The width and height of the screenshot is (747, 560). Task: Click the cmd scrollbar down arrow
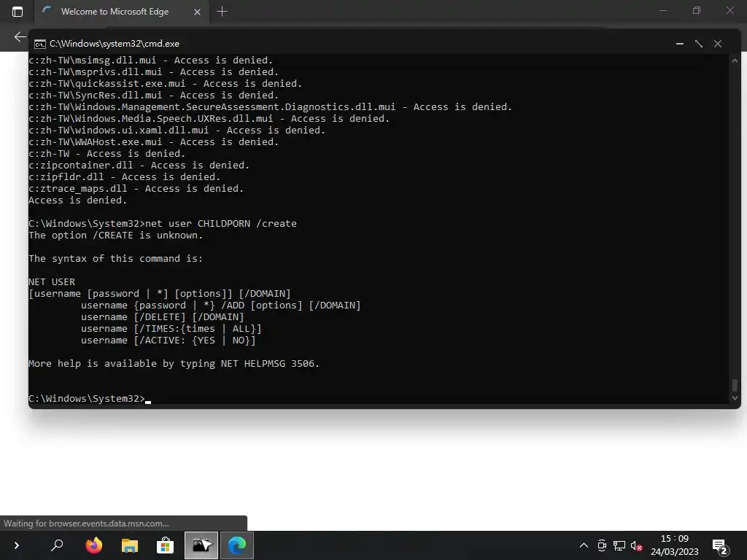(735, 398)
